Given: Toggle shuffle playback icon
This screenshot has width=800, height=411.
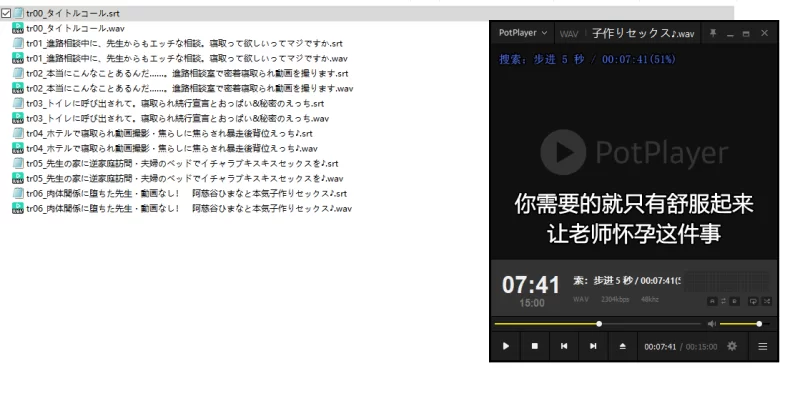Looking at the screenshot, I should [x=767, y=301].
